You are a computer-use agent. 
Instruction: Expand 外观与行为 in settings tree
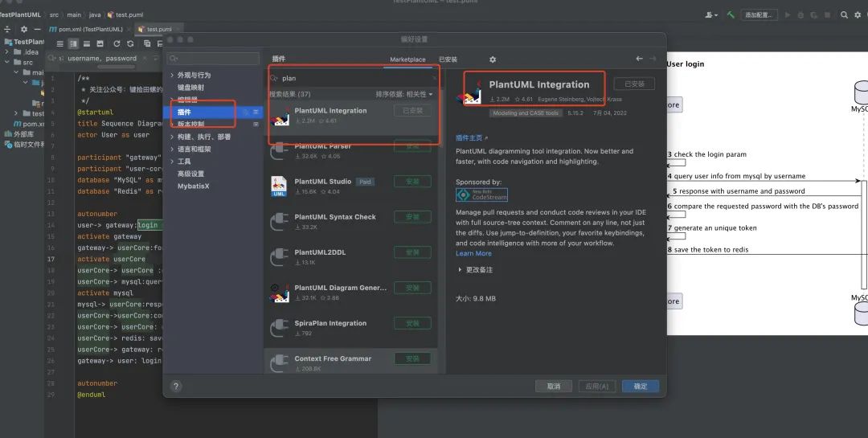click(172, 76)
